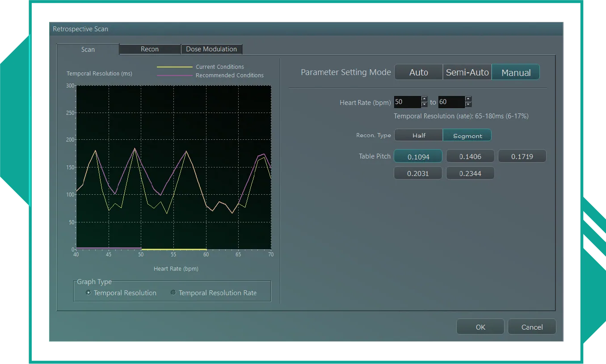Choose table pitch 0.1094

[418, 156]
